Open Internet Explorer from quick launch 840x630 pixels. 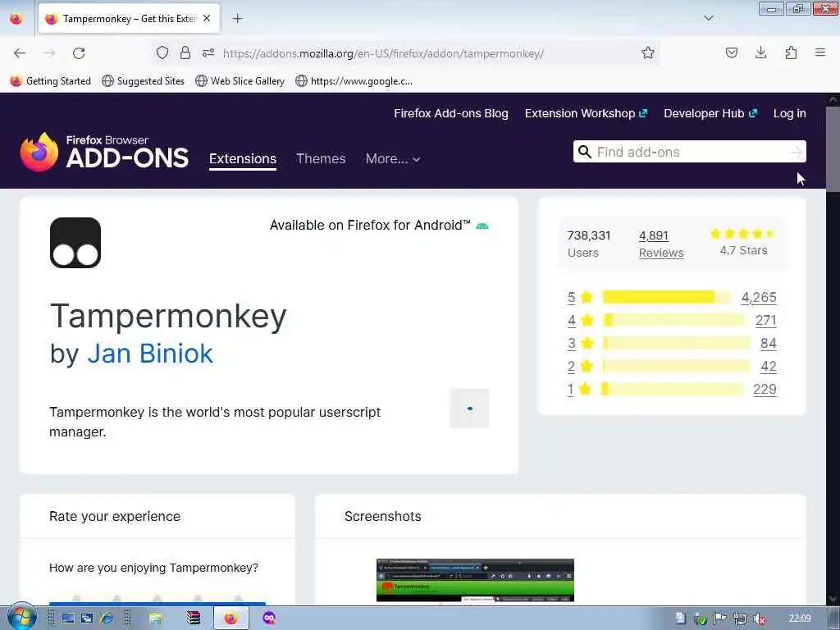(x=106, y=619)
